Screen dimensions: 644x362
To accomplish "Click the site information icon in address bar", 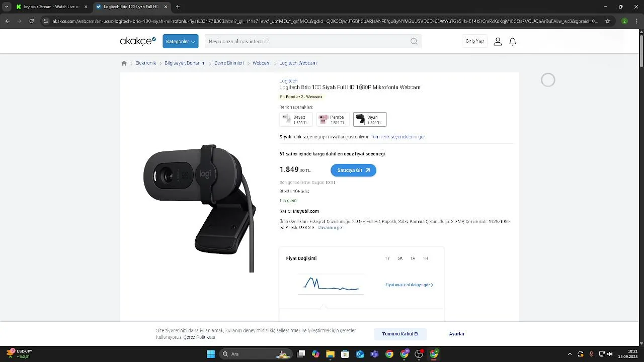I will click(46, 21).
